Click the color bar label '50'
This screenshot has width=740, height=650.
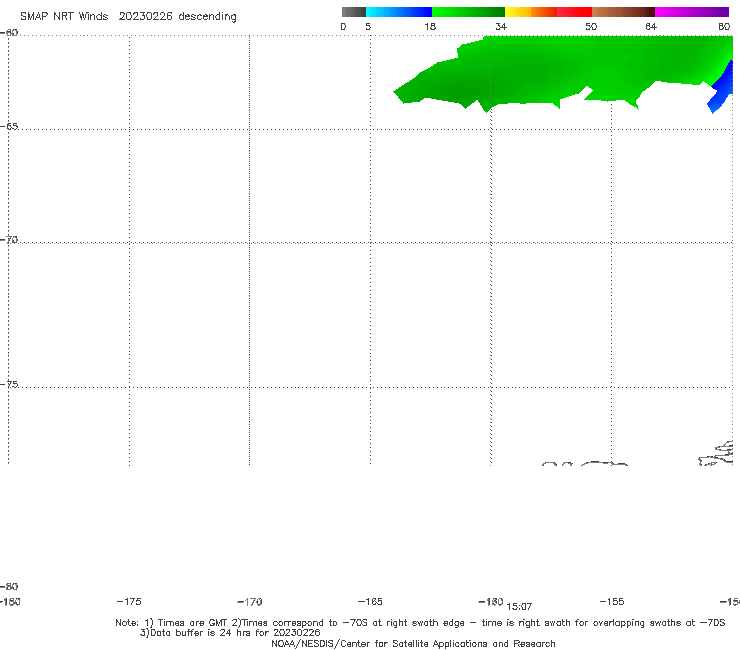click(591, 26)
